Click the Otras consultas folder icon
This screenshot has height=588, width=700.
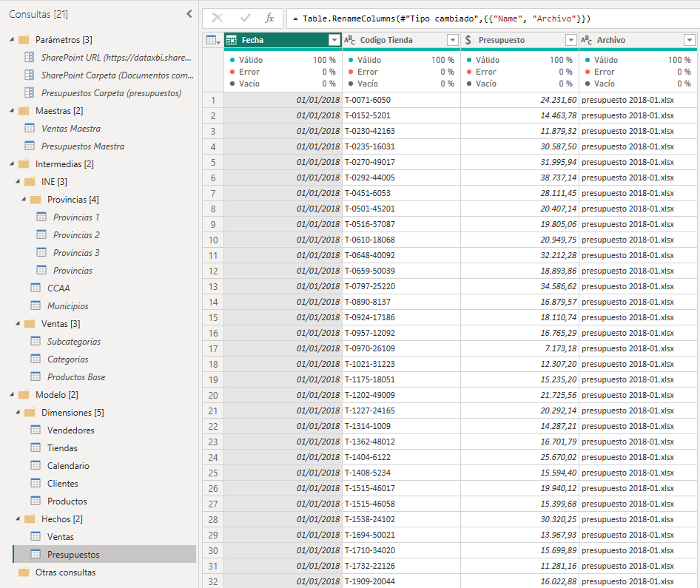coord(24,572)
